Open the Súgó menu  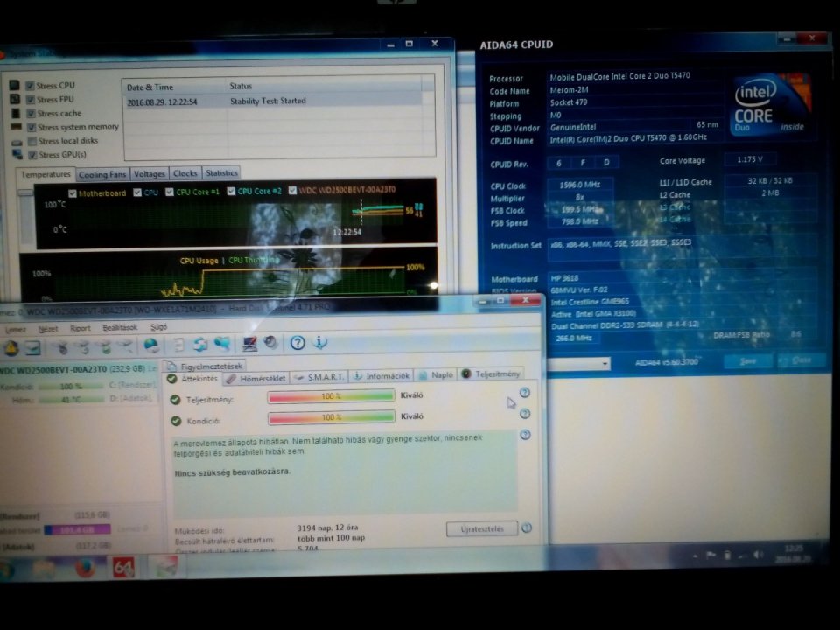click(x=158, y=326)
